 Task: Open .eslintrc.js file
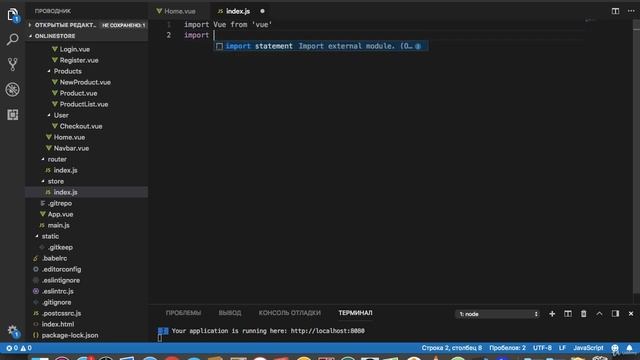click(58, 291)
